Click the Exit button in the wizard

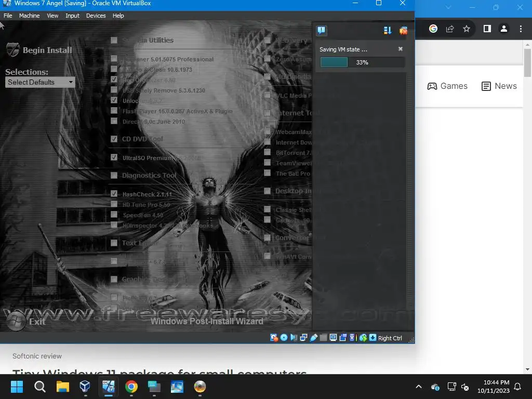(26, 321)
